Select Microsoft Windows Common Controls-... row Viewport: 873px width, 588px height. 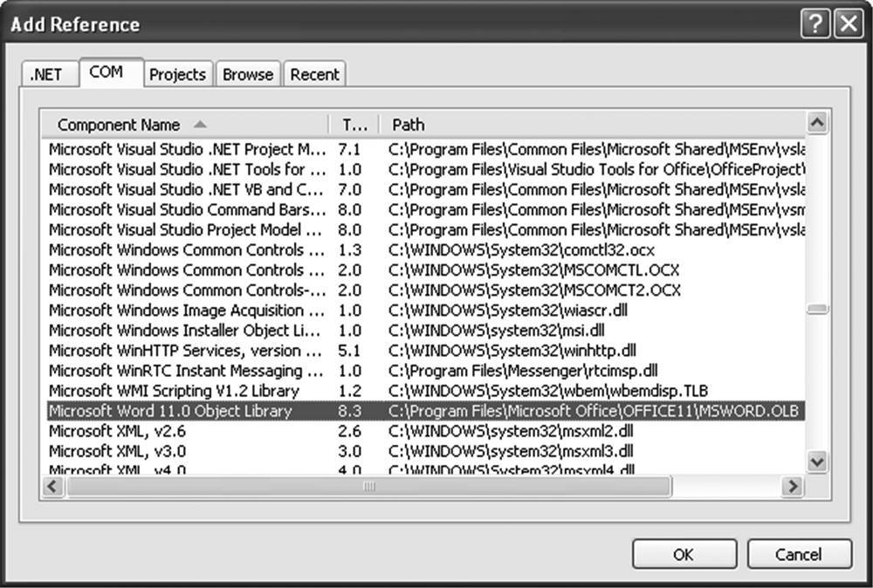426,291
